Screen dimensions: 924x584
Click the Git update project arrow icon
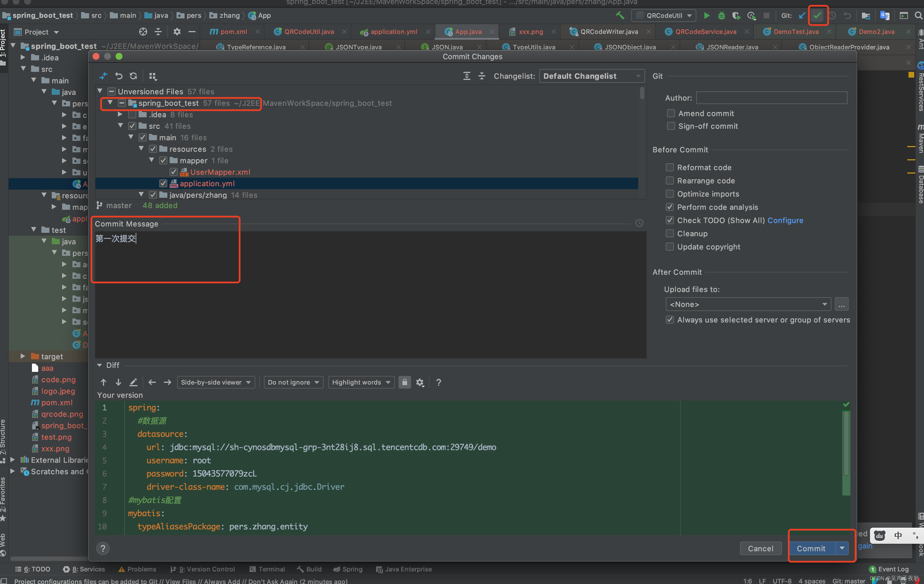click(802, 16)
